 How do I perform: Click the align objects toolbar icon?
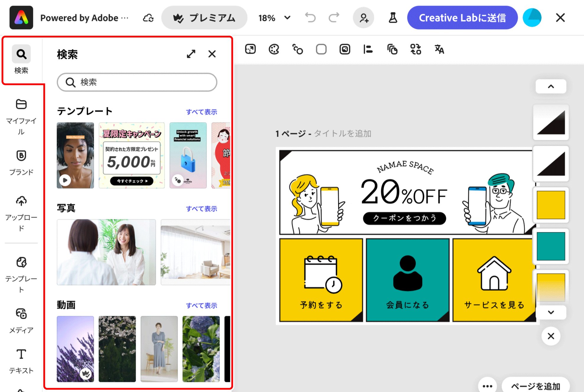(x=368, y=49)
